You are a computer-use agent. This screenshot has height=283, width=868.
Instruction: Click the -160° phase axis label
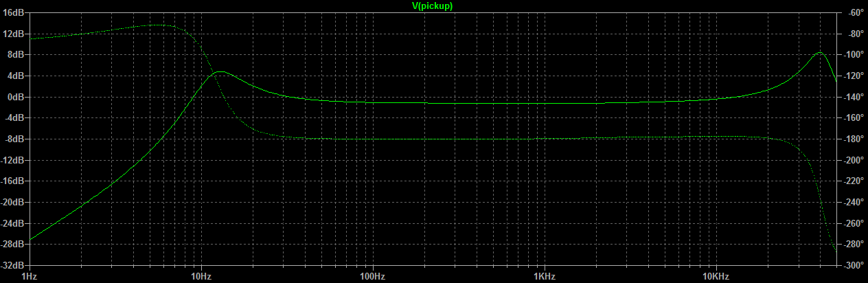point(854,117)
